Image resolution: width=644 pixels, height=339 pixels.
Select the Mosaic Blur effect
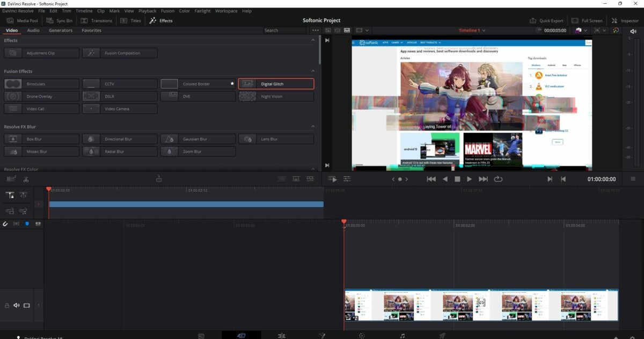(41, 152)
